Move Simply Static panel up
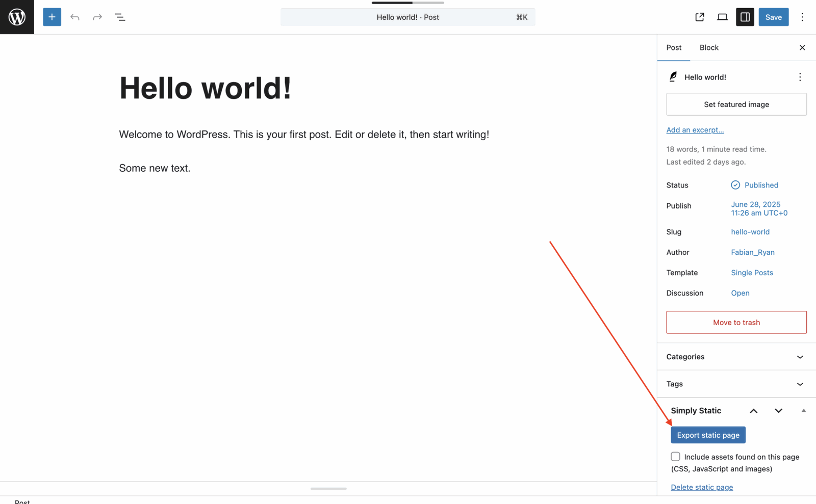Viewport: 816px width, 504px height. click(x=753, y=411)
